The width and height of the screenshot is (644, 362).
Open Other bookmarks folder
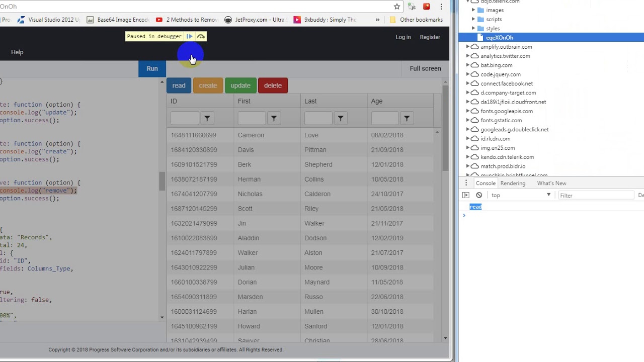[x=416, y=20]
